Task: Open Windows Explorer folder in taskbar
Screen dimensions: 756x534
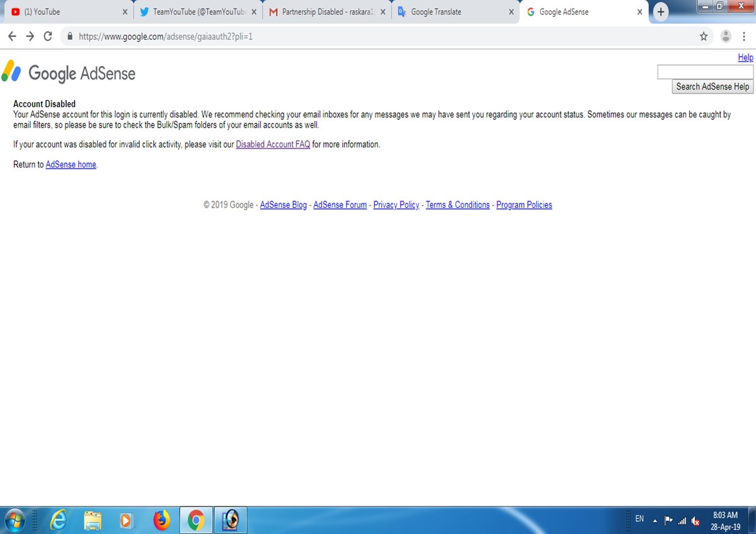Action: tap(93, 520)
